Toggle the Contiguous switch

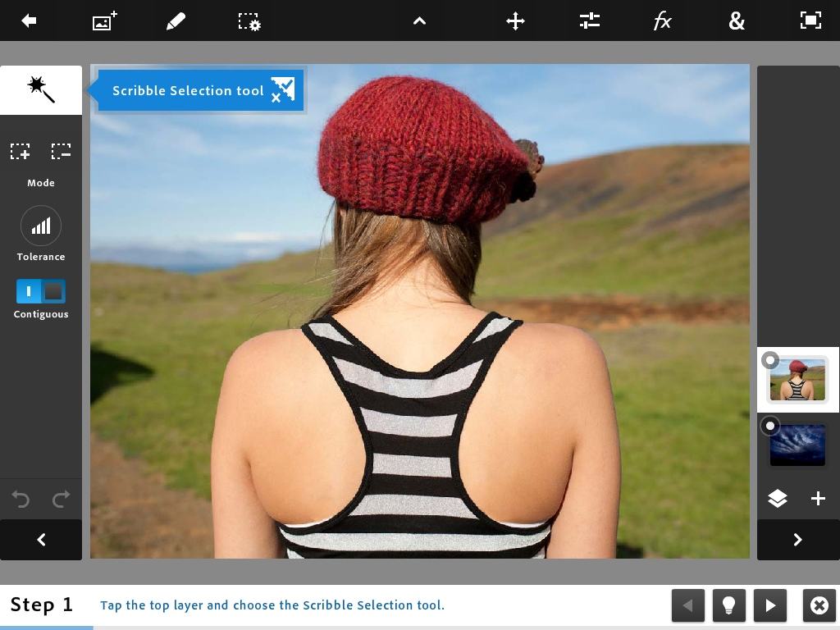41,291
